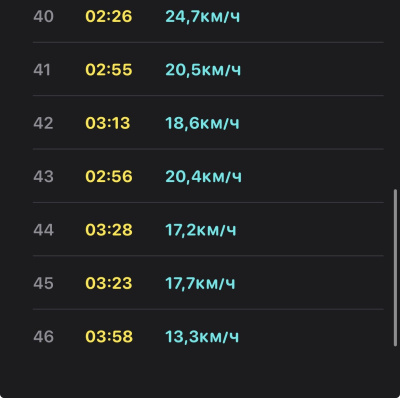400x398 pixels.
Task: Click the 13,3км/ч speed value
Action: point(202,337)
